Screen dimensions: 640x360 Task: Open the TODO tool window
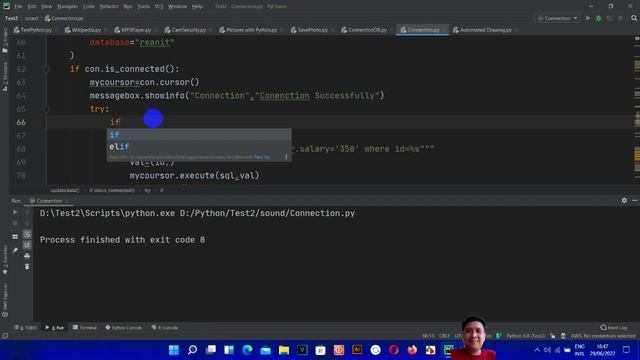(x=26, y=327)
